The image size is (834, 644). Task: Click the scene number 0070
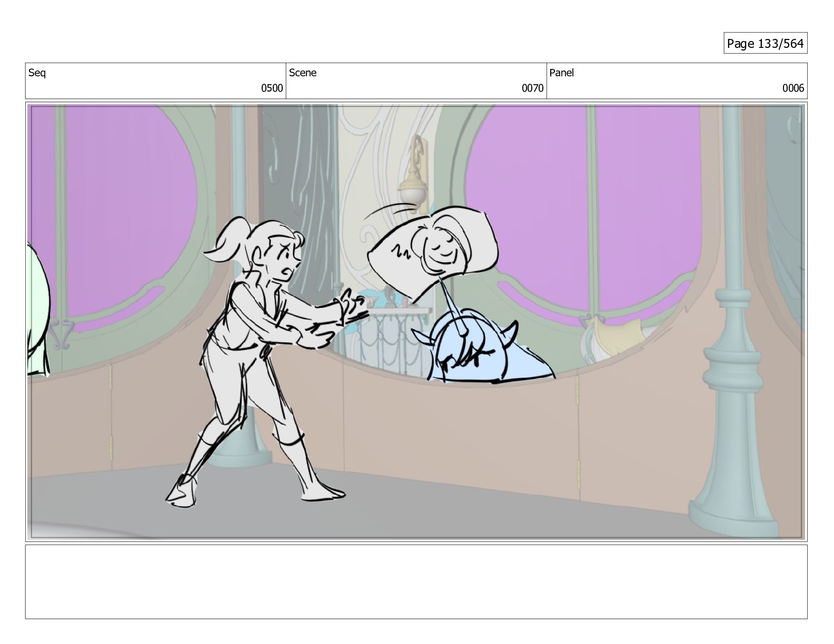pyautogui.click(x=532, y=88)
